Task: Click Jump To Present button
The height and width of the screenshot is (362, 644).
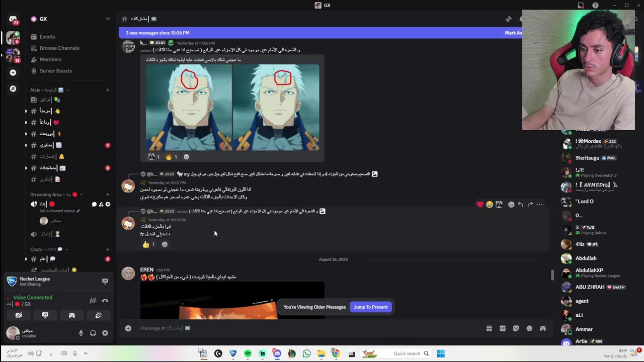Action: coord(371,307)
